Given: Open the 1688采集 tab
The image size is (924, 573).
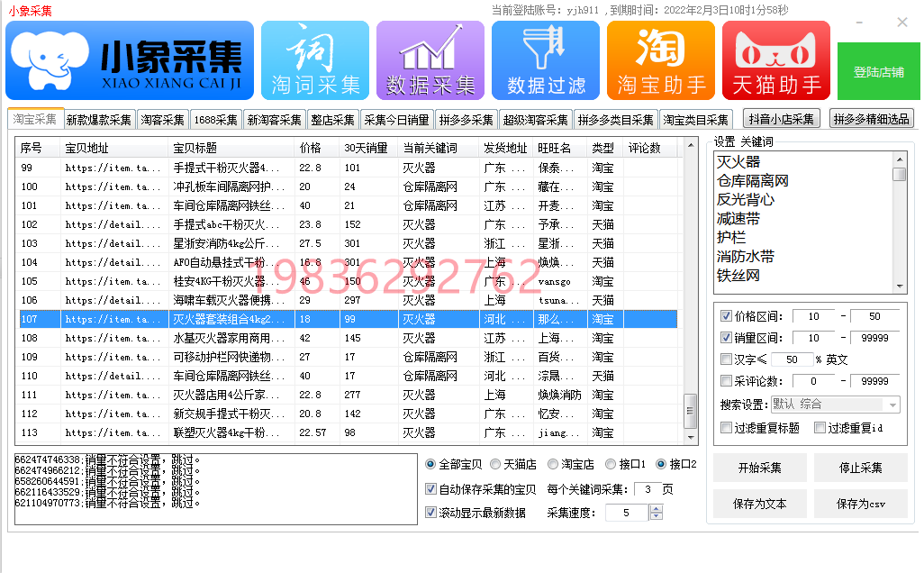Looking at the screenshot, I should [x=215, y=120].
